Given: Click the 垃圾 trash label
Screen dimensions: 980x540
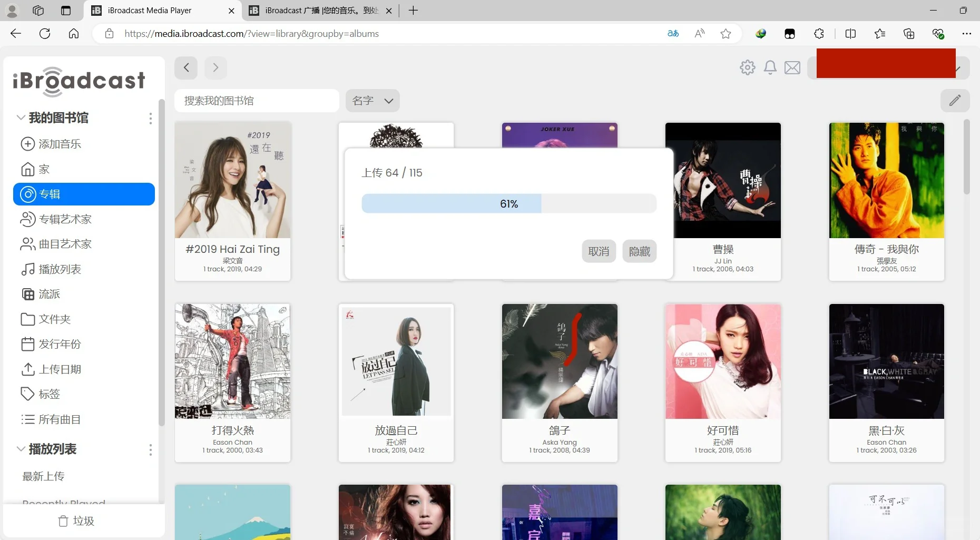Looking at the screenshot, I should click(84, 521).
